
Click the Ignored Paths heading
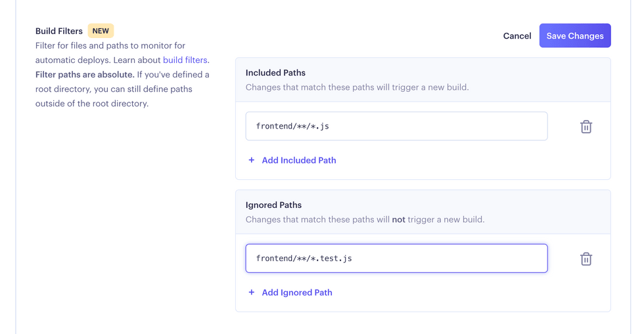[273, 205]
